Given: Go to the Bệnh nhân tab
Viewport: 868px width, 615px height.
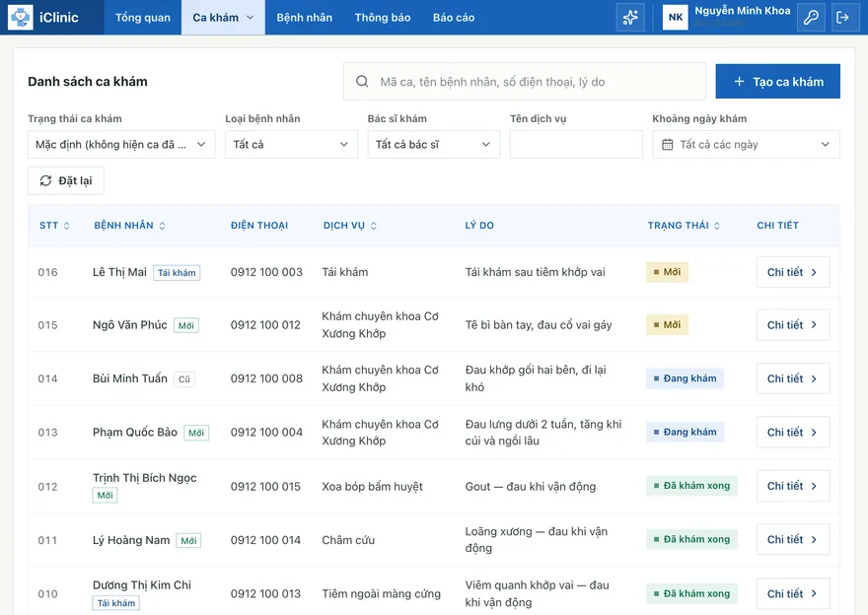Looking at the screenshot, I should pos(305,17).
